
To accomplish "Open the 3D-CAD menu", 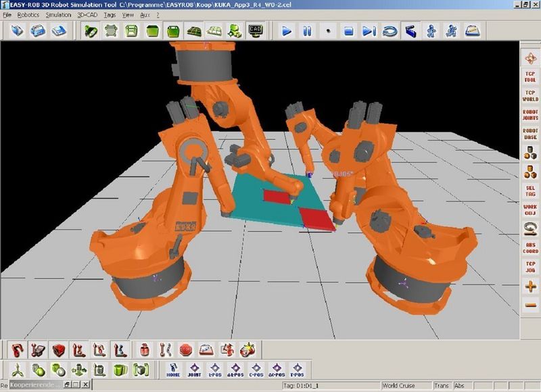I will click(87, 15).
